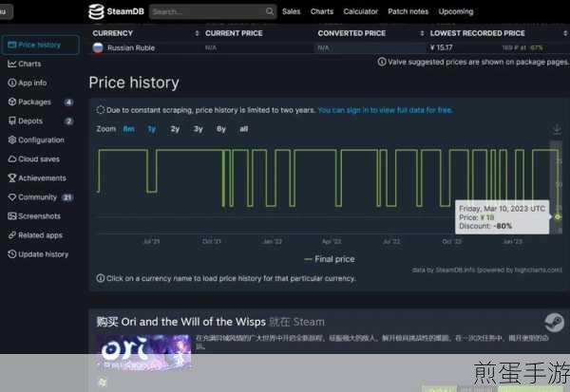The image size is (570, 392).
Task: Click the highlighted Mar 10 price point marker
Action: pos(558,217)
